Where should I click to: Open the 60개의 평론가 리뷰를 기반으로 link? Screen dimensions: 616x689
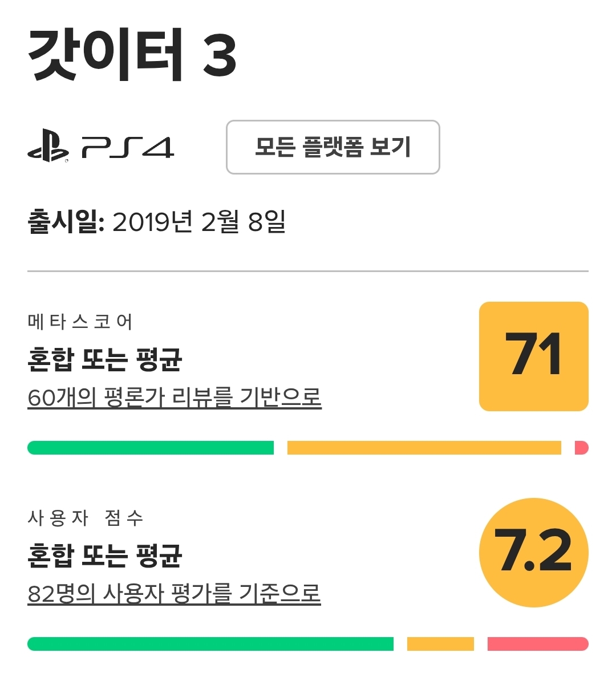(x=175, y=398)
